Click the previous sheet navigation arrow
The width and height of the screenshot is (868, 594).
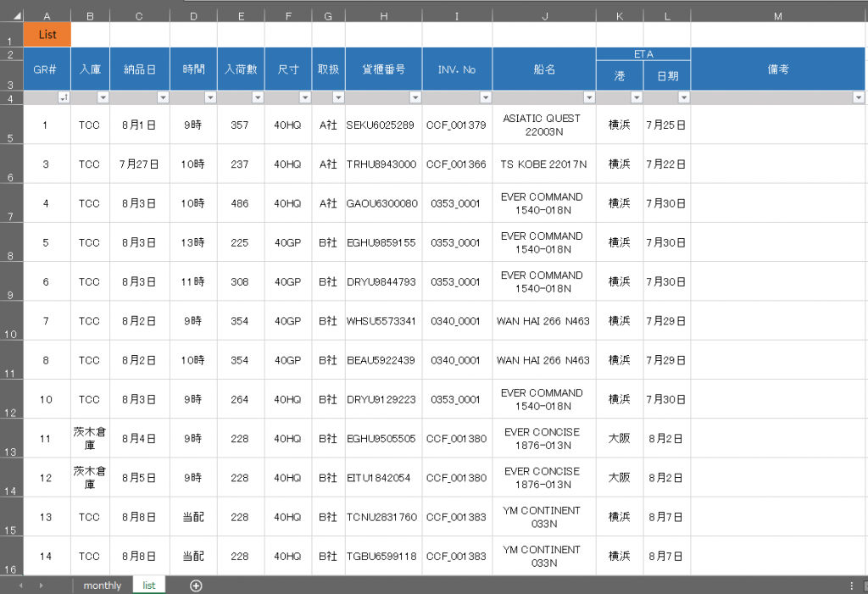coord(20,586)
